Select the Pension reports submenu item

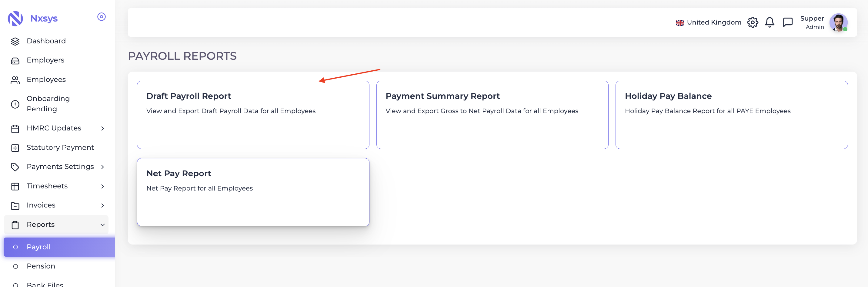60,266
